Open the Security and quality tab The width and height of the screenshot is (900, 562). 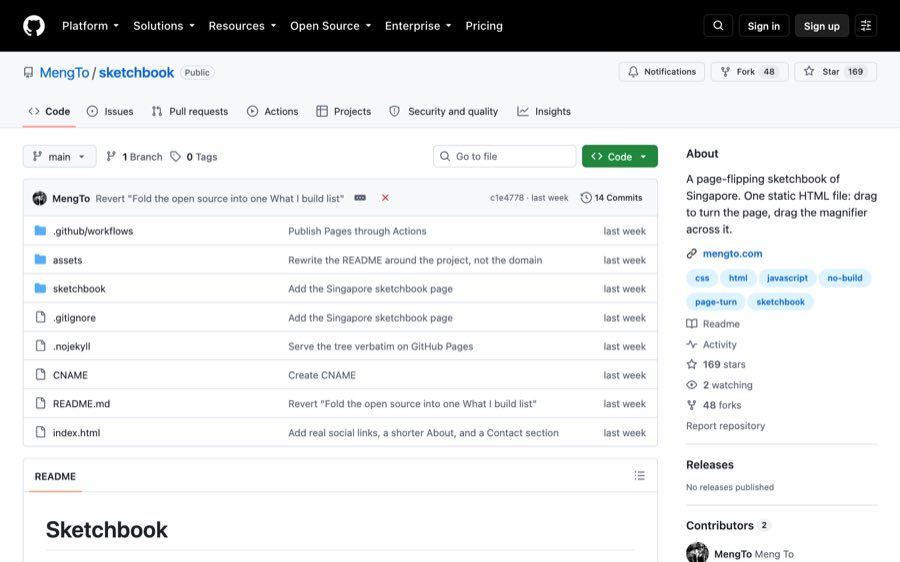pos(443,111)
